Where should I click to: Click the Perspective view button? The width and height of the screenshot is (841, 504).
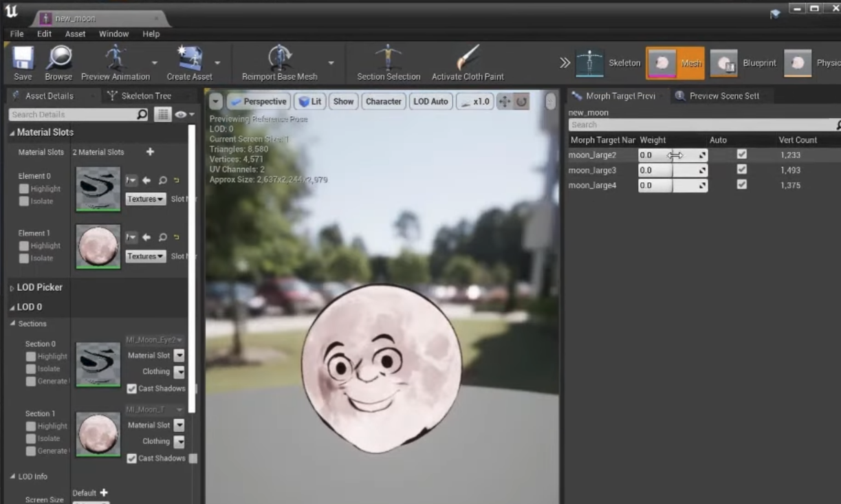pos(258,102)
